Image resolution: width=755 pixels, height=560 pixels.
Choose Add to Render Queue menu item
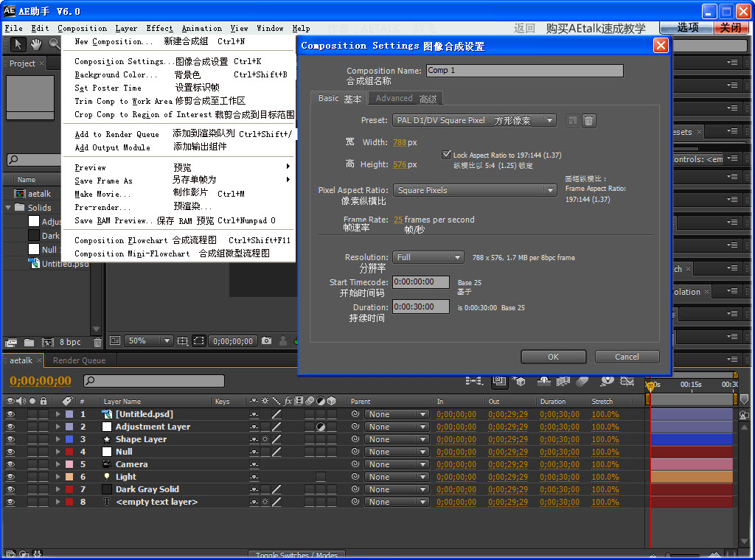[x=116, y=134]
